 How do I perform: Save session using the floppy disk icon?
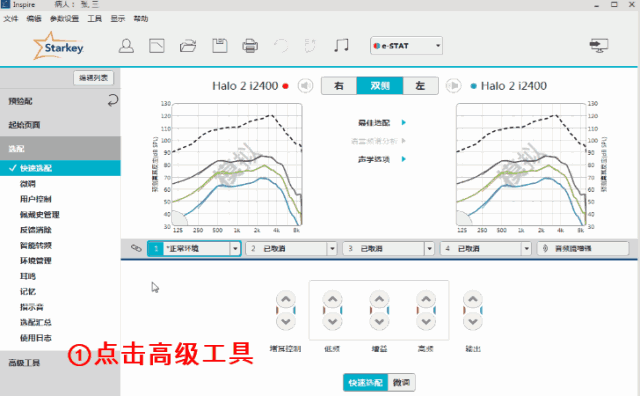220,46
